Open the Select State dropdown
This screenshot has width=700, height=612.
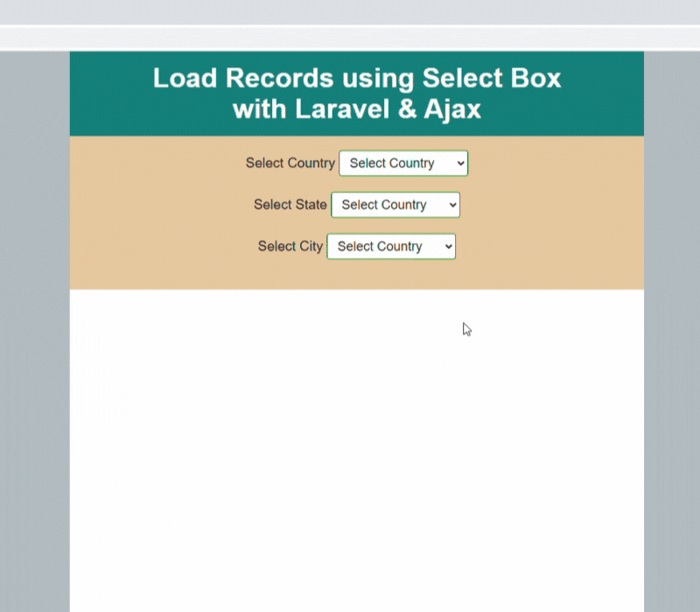(395, 205)
